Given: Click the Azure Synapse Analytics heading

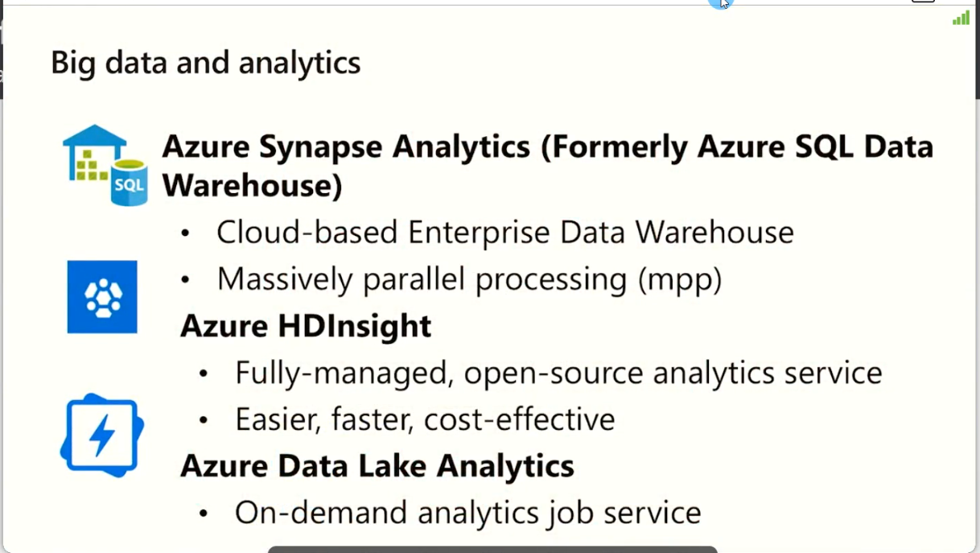Looking at the screenshot, I should (x=547, y=166).
